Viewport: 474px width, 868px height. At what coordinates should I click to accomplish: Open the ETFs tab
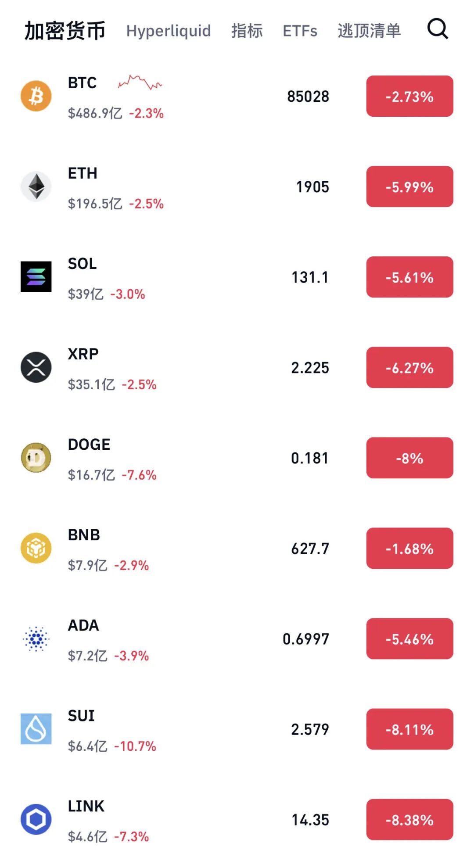tap(300, 31)
